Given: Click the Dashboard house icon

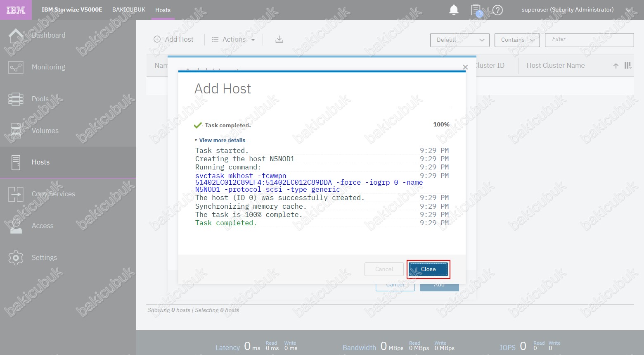Looking at the screenshot, I should tap(16, 36).
